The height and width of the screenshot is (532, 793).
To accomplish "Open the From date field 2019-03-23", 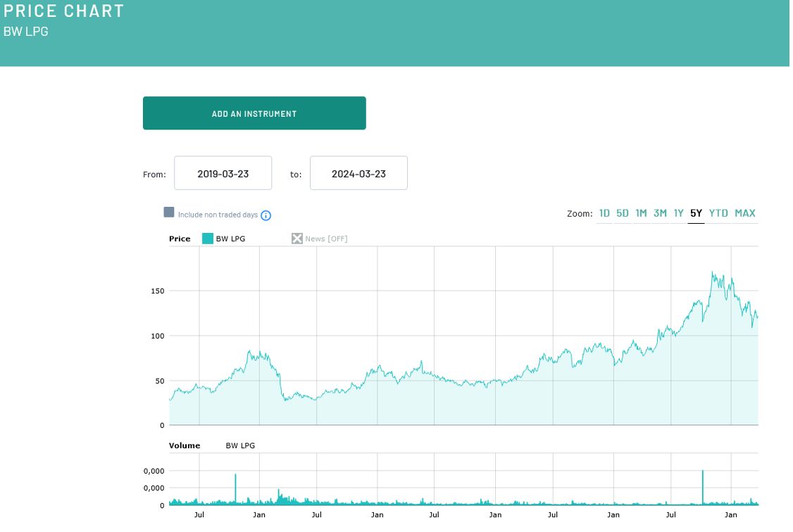I will click(223, 174).
